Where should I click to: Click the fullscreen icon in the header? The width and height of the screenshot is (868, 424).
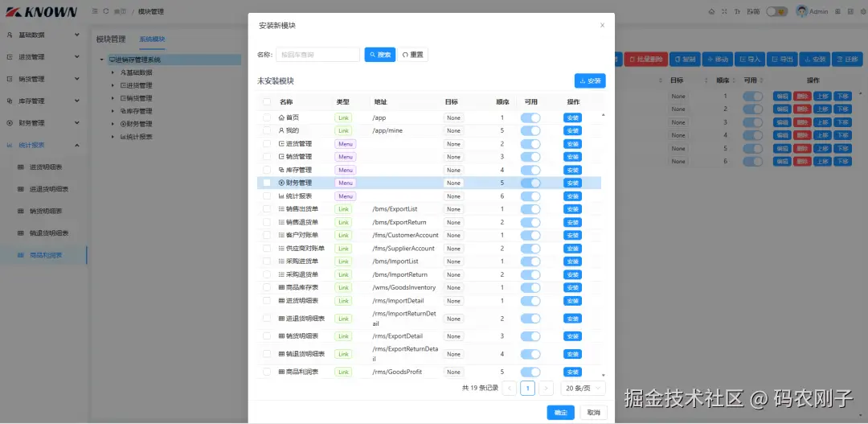(x=724, y=11)
